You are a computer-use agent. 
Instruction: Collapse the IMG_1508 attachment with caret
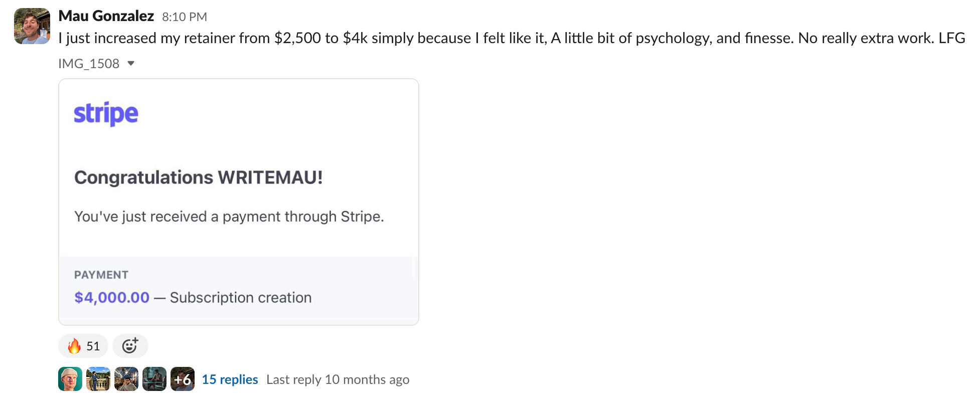[x=131, y=64]
